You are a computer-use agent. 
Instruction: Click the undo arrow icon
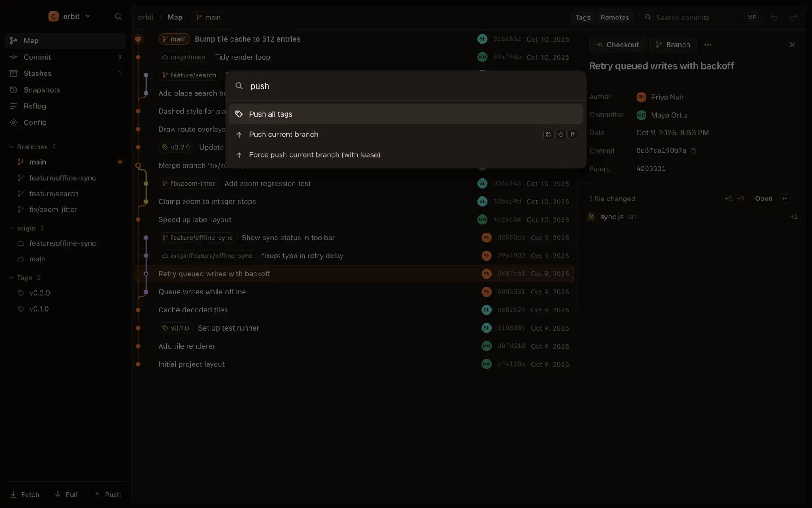coord(774,18)
